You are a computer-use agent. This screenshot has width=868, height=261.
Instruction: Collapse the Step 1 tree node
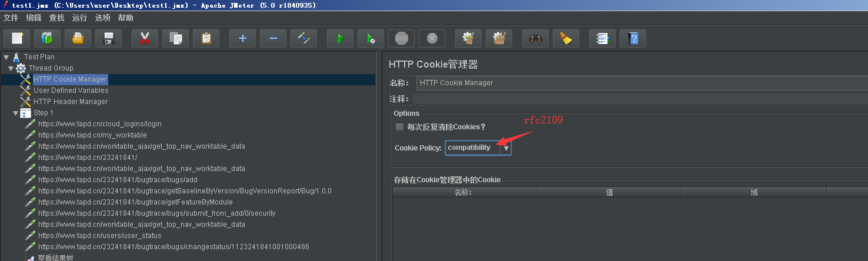(15, 113)
